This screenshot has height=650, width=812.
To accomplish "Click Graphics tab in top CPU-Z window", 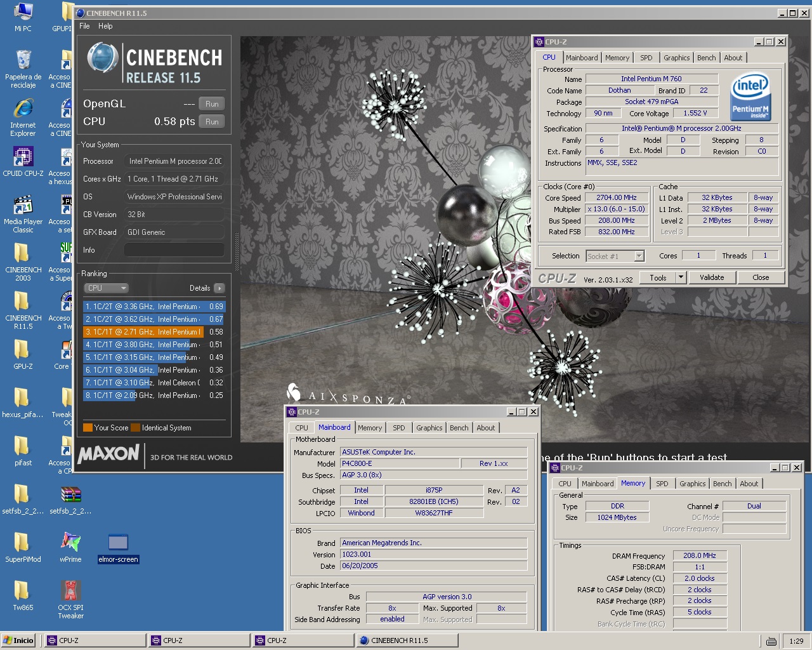I will click(x=676, y=58).
